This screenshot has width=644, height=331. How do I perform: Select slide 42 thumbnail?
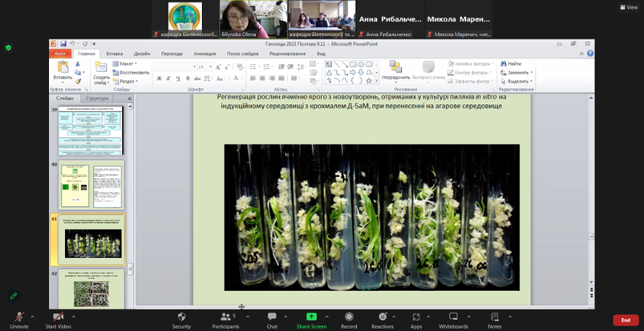(x=91, y=289)
